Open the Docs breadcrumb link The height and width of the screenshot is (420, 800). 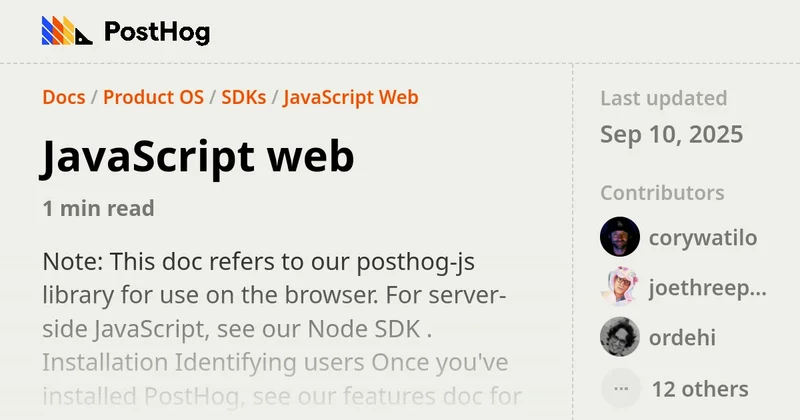63,97
